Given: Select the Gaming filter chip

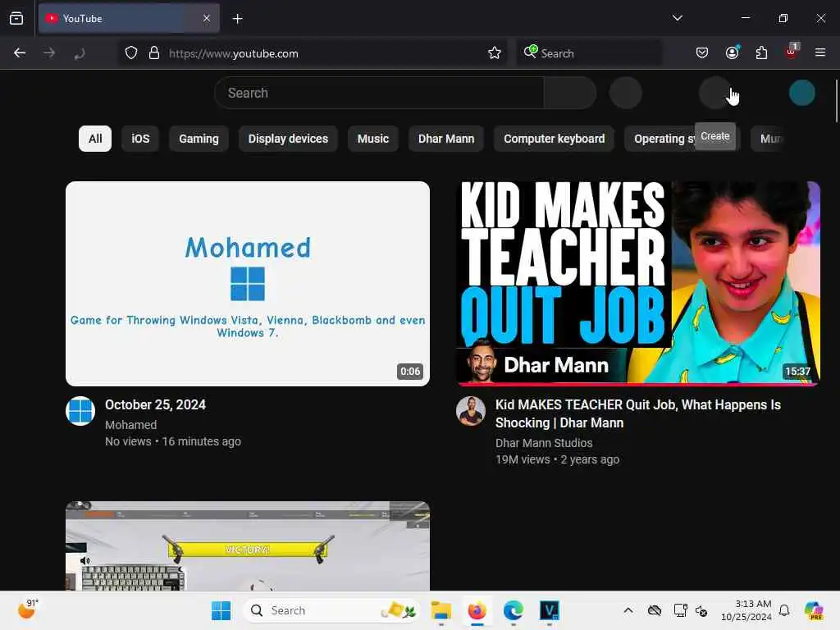Looking at the screenshot, I should [x=199, y=139].
